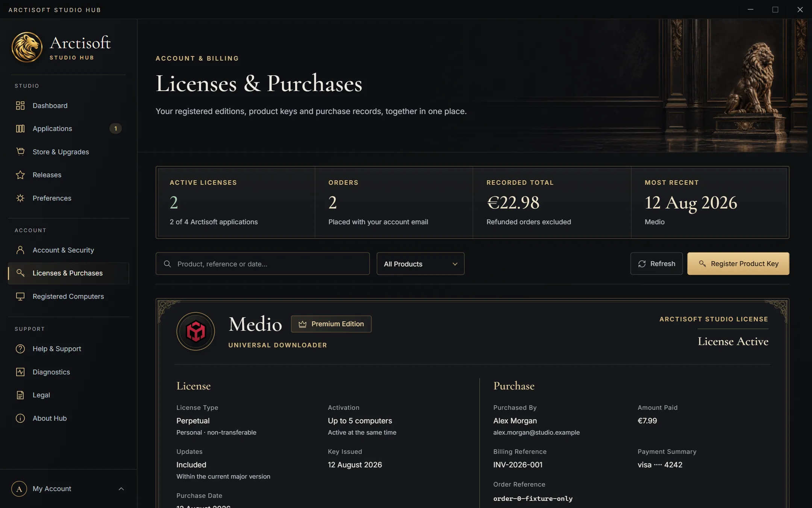
Task: Click the My Account avatar circle
Action: [19, 489]
